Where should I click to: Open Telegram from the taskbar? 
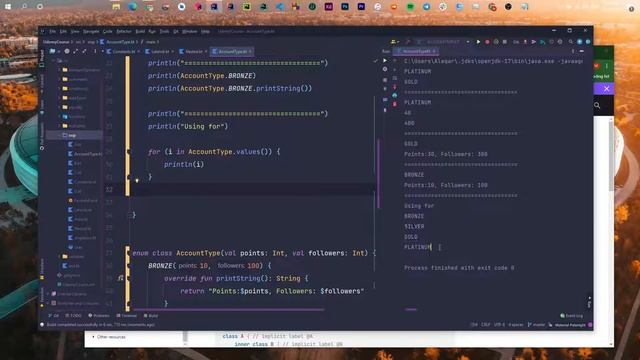427,7
